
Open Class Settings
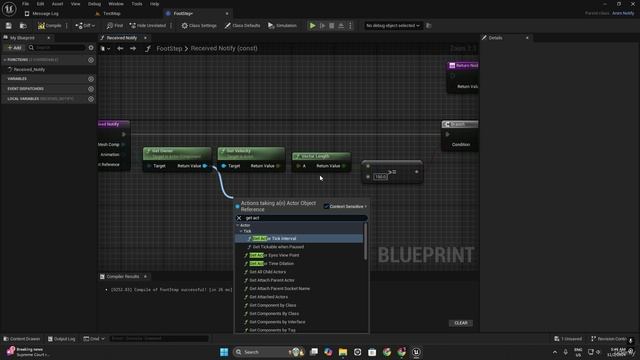[199, 26]
